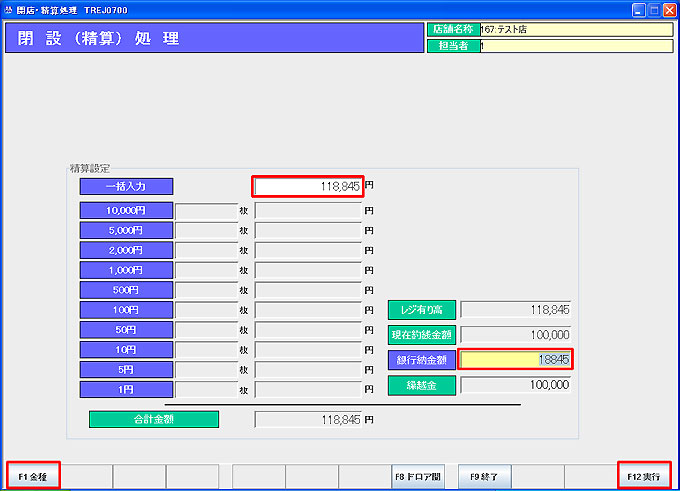Select the 10,000円 denomination button
The width and height of the screenshot is (680, 491).
(x=126, y=210)
